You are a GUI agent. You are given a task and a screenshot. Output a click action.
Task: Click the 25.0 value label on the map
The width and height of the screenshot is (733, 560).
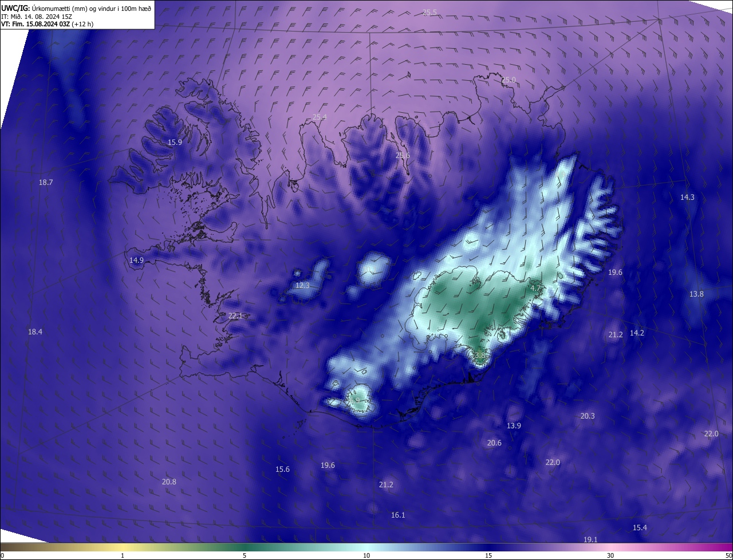pyautogui.click(x=509, y=80)
